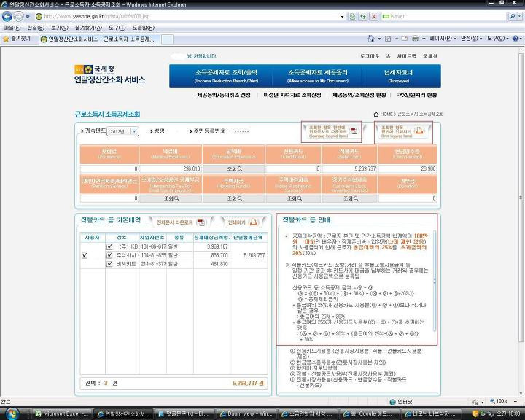
Task: Open the 귀속연도 2012년 dropdown
Action: 123,131
